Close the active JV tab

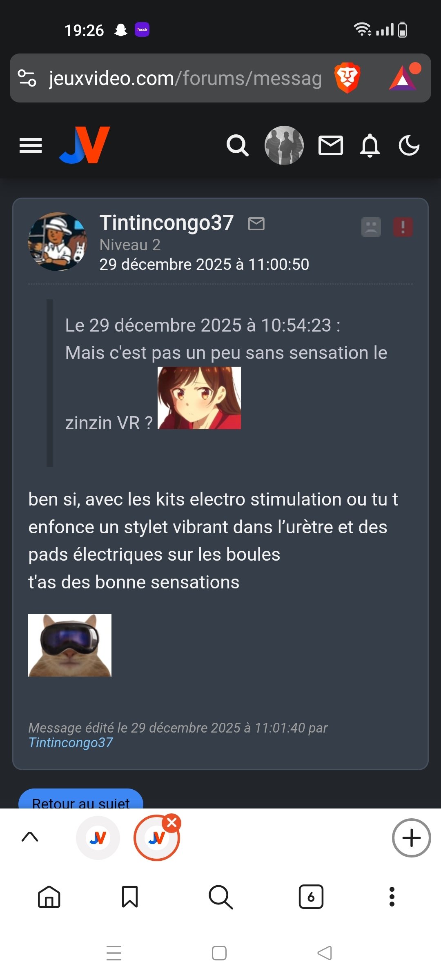(x=172, y=823)
